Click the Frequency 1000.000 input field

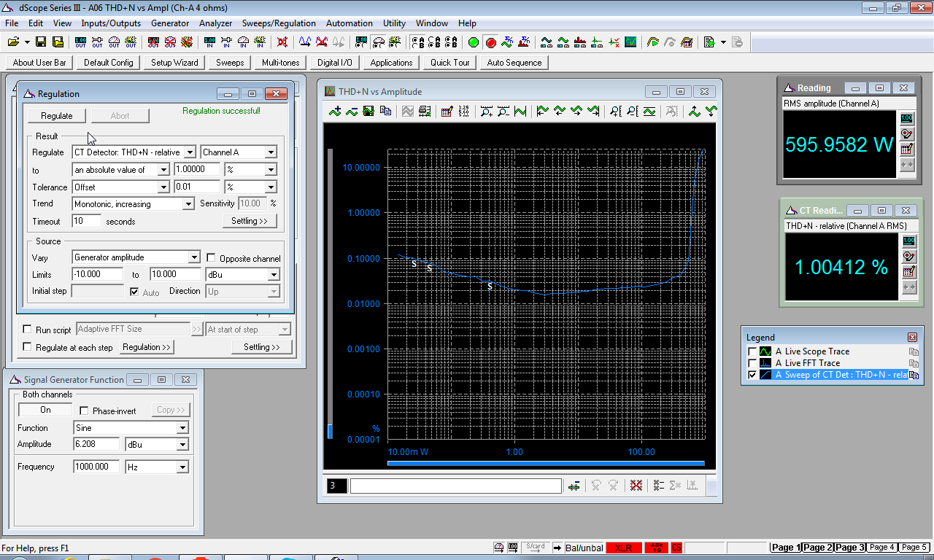(96, 467)
